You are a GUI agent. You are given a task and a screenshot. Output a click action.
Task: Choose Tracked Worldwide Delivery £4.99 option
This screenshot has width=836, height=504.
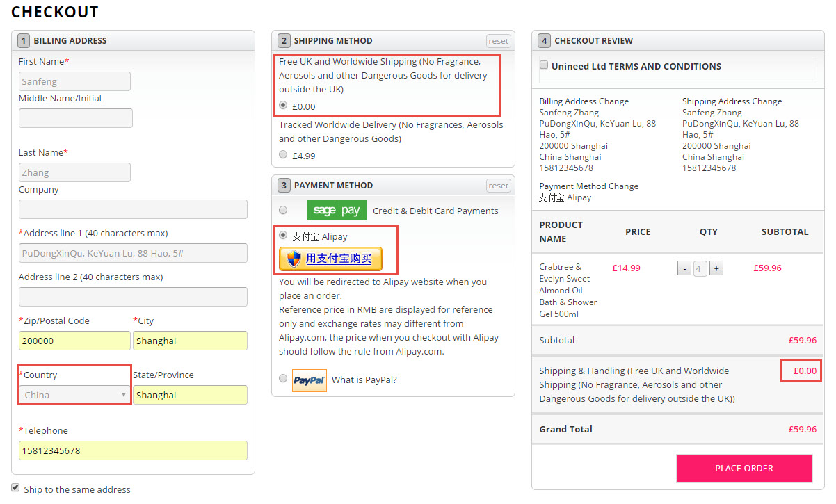point(283,155)
